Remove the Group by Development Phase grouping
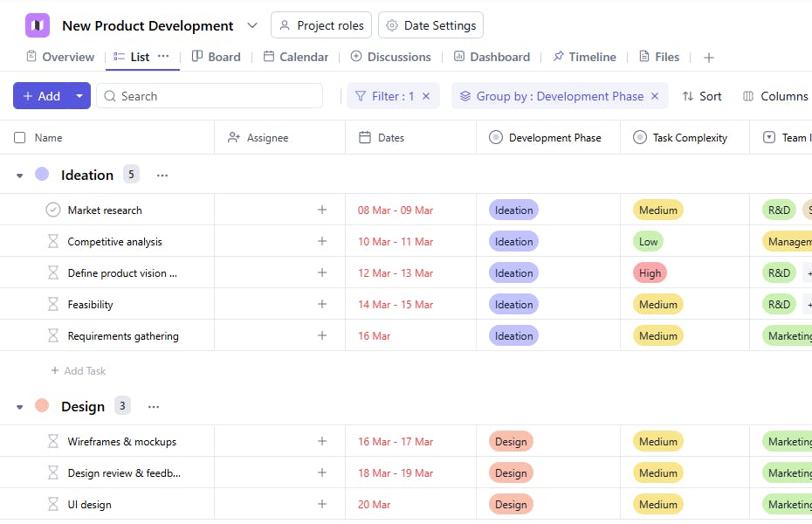 point(655,96)
